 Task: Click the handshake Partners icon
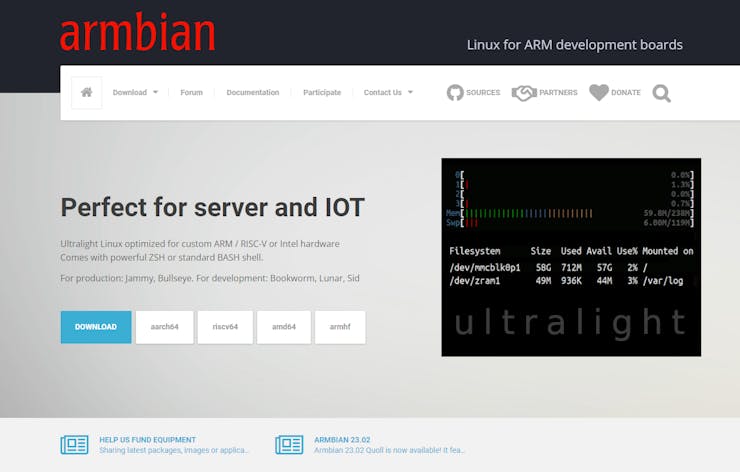[x=524, y=93]
